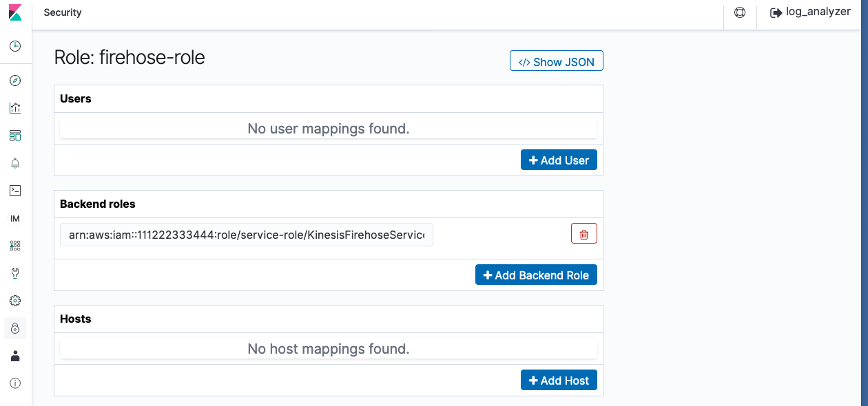The height and width of the screenshot is (406, 868).
Task: Open Security lock icon in sidebar
Action: coord(15,328)
